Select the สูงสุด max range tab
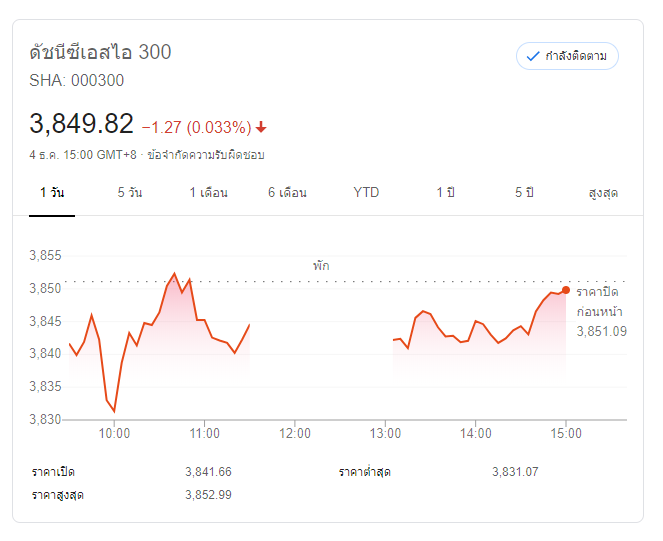Viewport: 663px width, 541px height. point(603,192)
